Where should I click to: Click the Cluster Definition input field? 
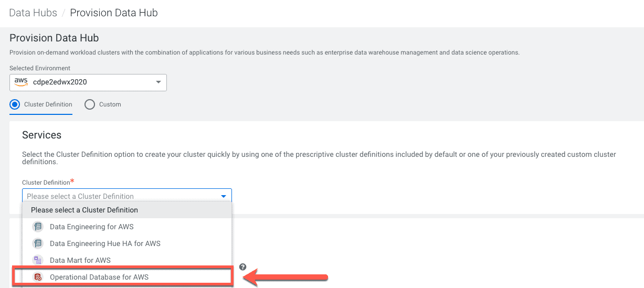(x=126, y=196)
